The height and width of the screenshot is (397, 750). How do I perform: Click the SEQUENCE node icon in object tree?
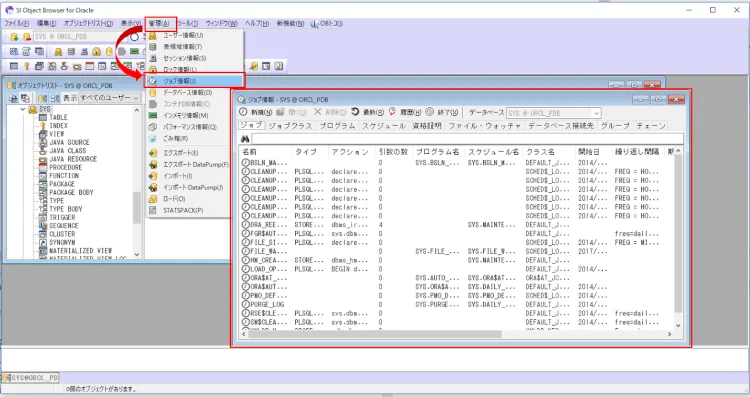tap(43, 226)
